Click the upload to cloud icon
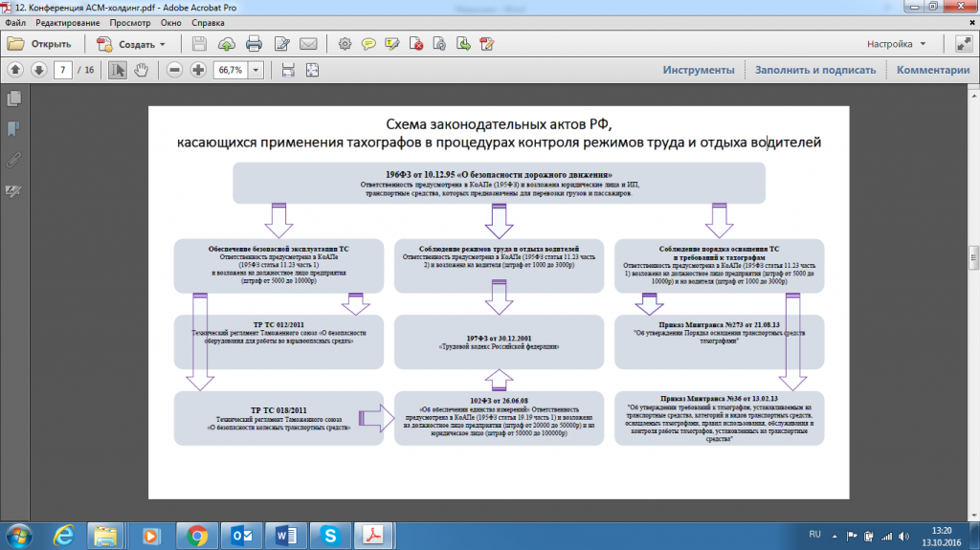This screenshot has width=980, height=550. point(226,44)
